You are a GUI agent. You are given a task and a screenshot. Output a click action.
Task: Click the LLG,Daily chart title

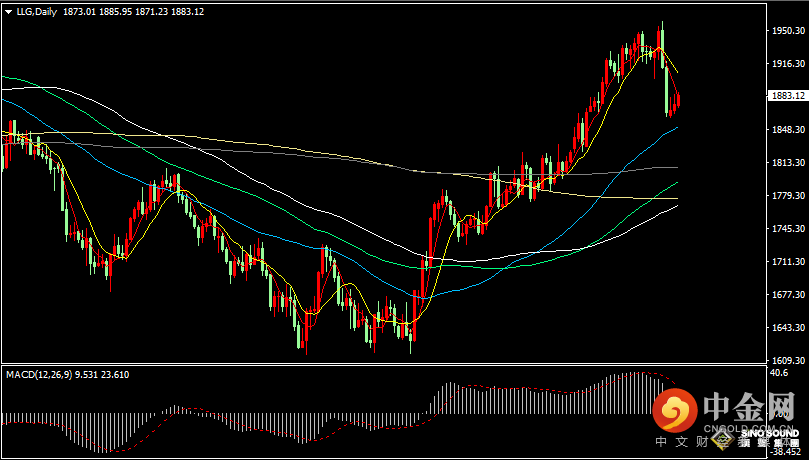pos(35,12)
